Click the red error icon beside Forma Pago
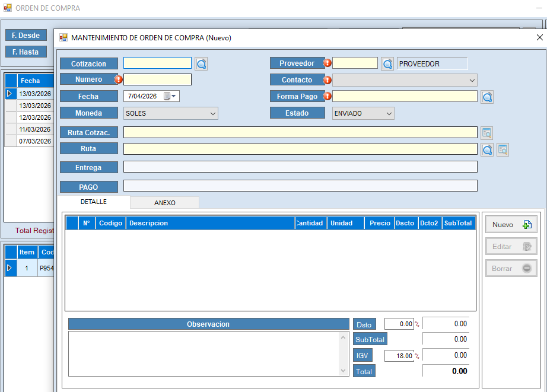The width and height of the screenshot is (547, 392). [327, 96]
